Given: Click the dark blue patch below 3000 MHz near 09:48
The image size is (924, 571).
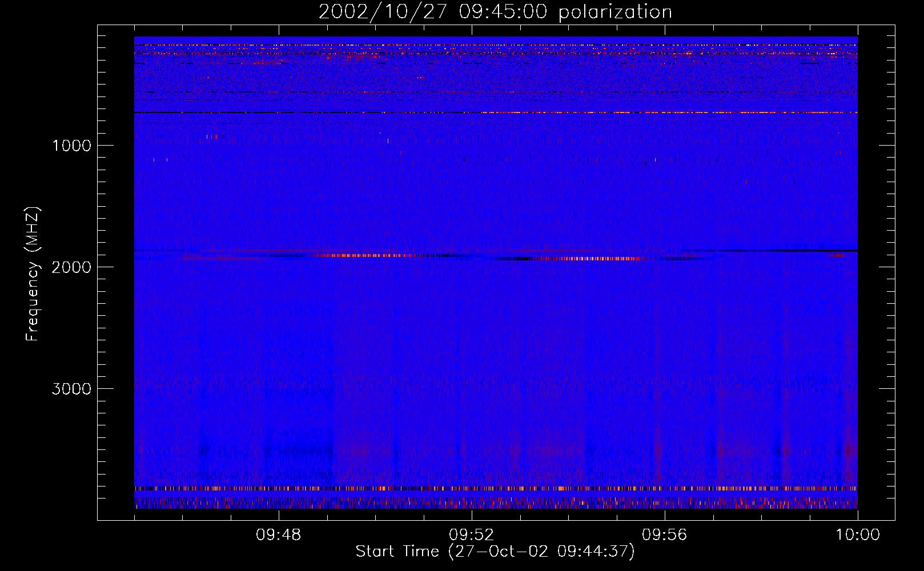Looking at the screenshot, I should click(297, 451).
